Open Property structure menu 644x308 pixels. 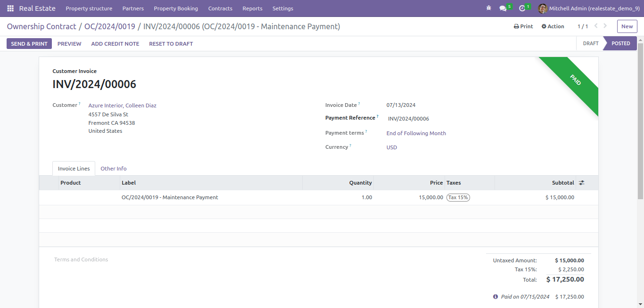[x=89, y=8]
